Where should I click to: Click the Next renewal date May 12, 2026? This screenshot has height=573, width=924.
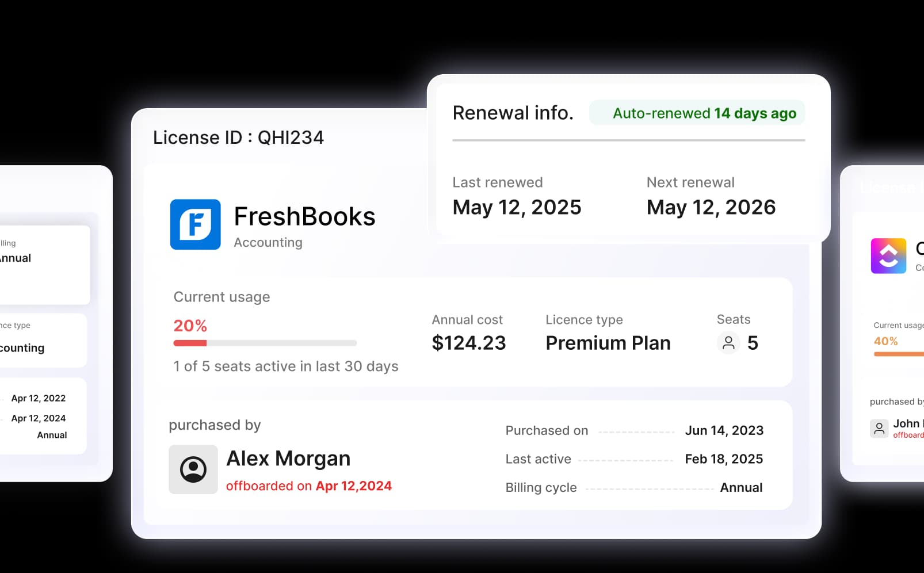click(711, 207)
